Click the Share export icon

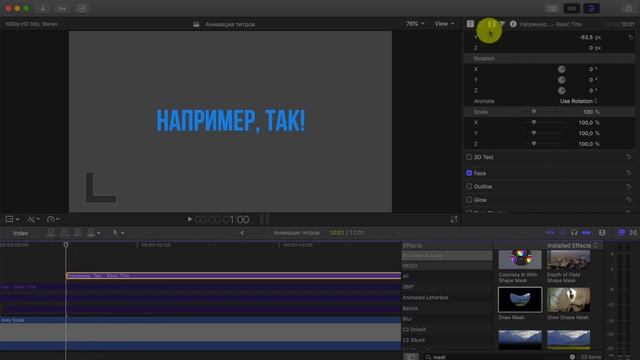click(629, 8)
